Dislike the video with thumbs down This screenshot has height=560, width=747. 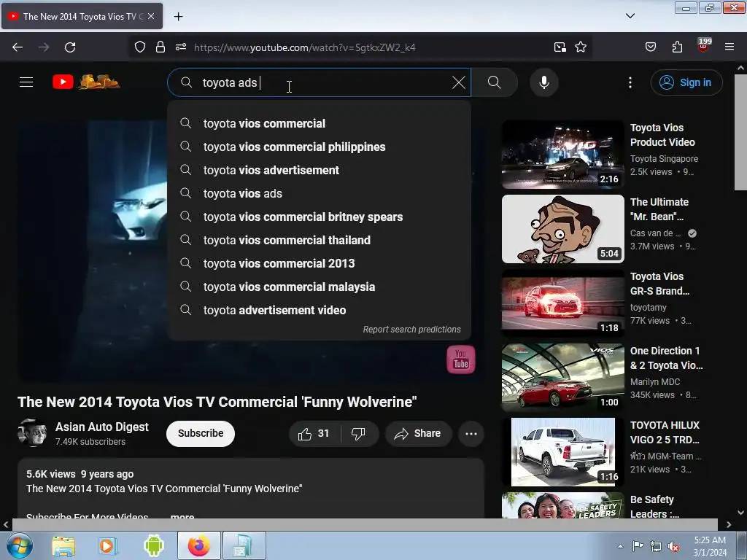click(358, 433)
